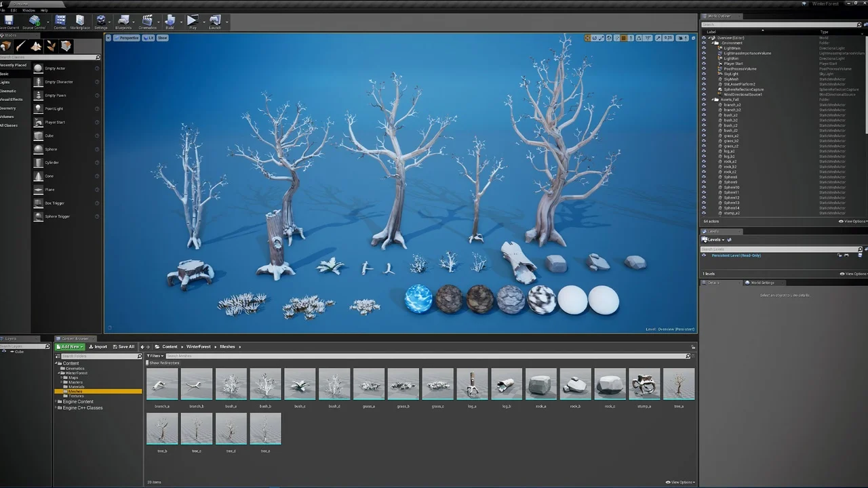The height and width of the screenshot is (488, 868).
Task: Open Cinematics from the toolbar
Action: pos(147,21)
